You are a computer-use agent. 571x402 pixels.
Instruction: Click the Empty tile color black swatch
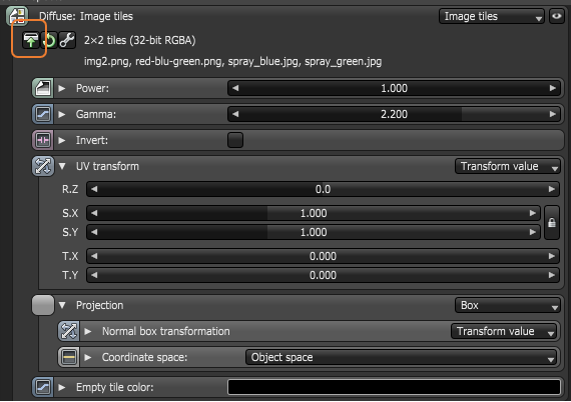point(394,387)
